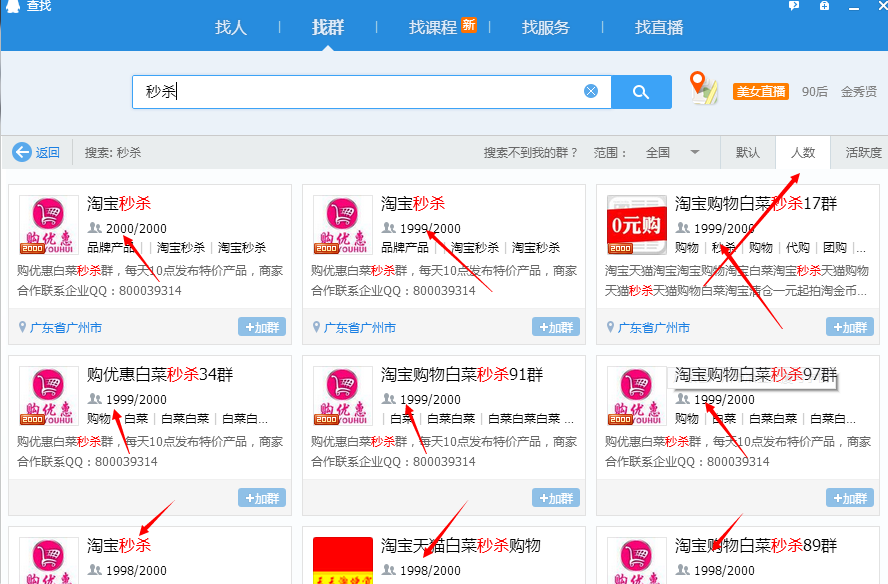Open the 购优惠白菜秒杀34群 group title

[160, 374]
